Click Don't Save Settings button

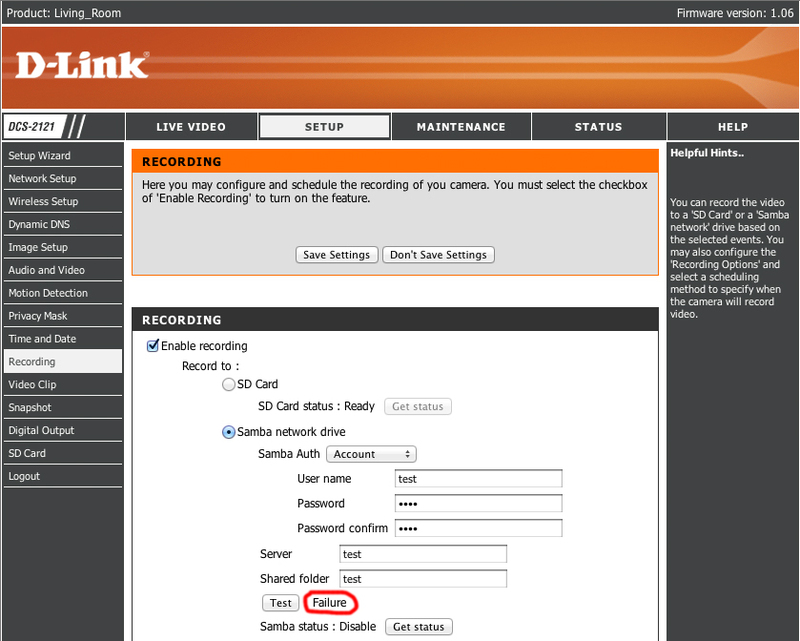pyautogui.click(x=438, y=255)
